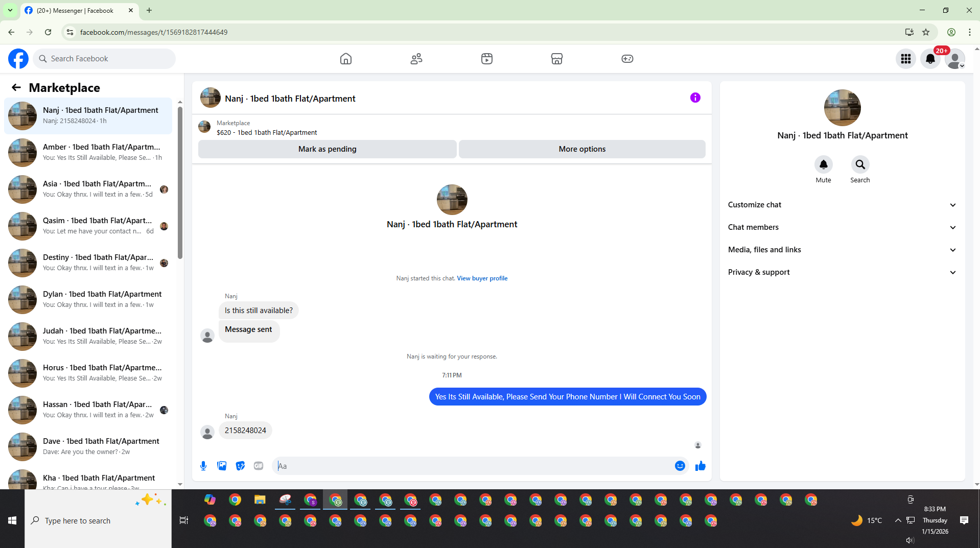Open the Amber conversation in the list
The image size is (980, 548).
88,152
